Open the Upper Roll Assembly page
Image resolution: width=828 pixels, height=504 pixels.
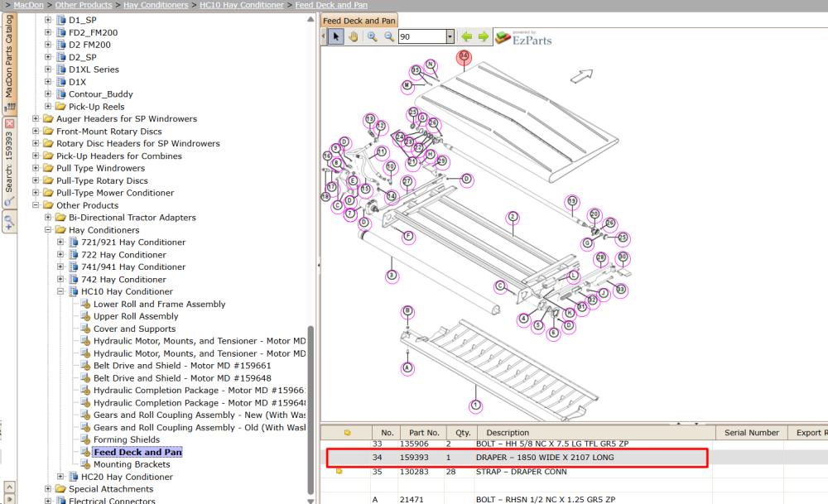pos(136,316)
